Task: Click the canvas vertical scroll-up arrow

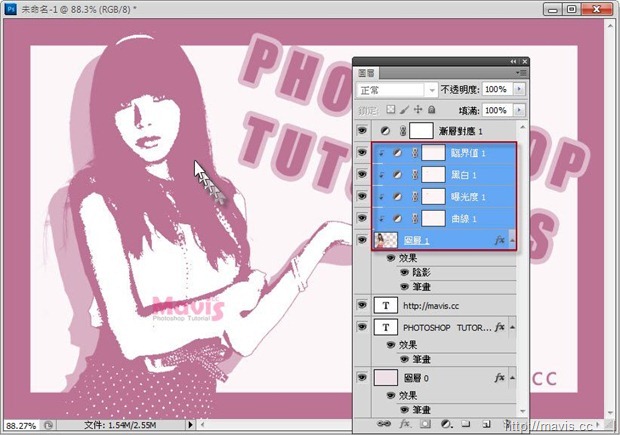Action: pyautogui.click(x=611, y=24)
